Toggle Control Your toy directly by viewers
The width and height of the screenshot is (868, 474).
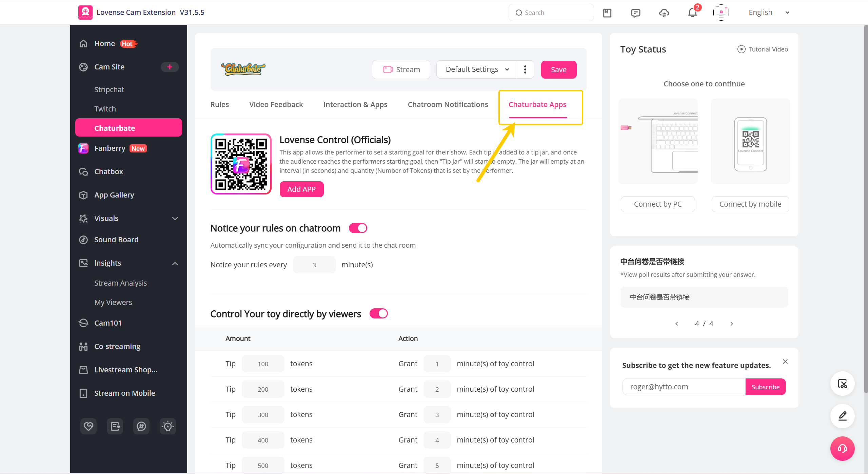click(379, 314)
